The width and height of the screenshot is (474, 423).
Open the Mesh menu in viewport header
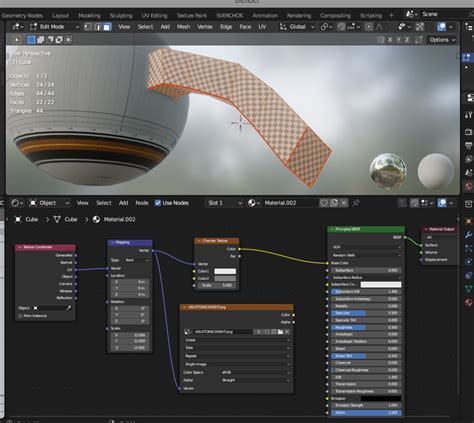pyautogui.click(x=183, y=27)
